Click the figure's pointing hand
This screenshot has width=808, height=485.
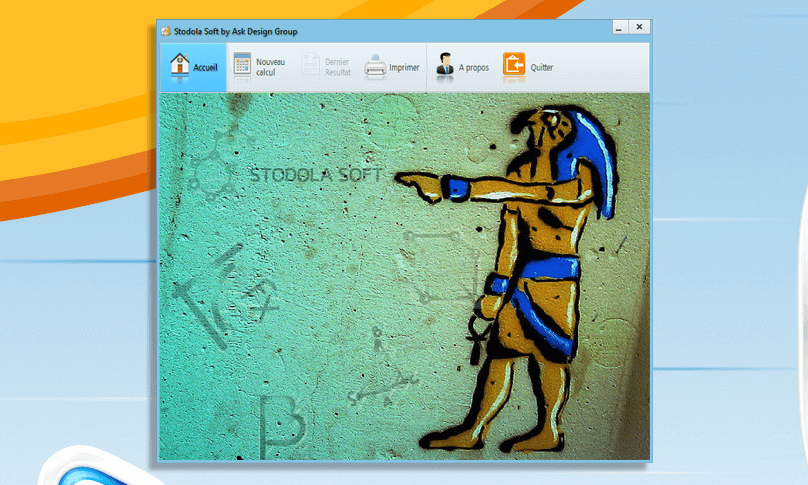[412, 182]
